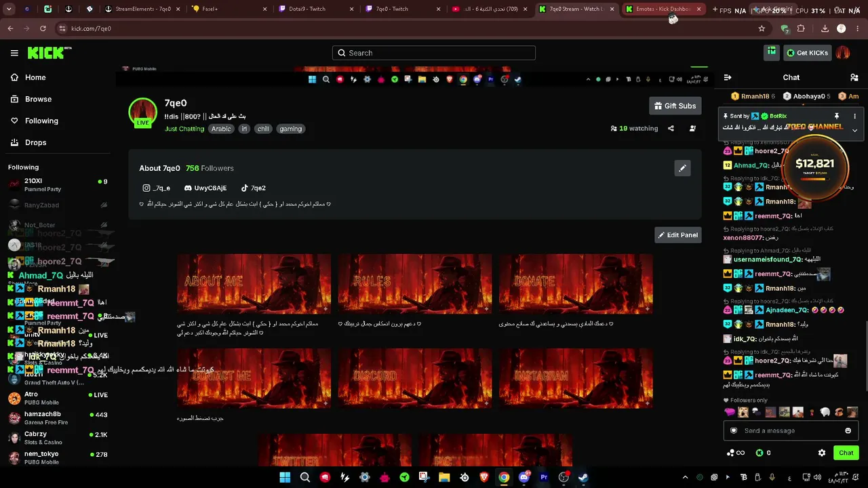
Task: Switch to the Dotai9 - Twitch tab
Action: point(315,9)
